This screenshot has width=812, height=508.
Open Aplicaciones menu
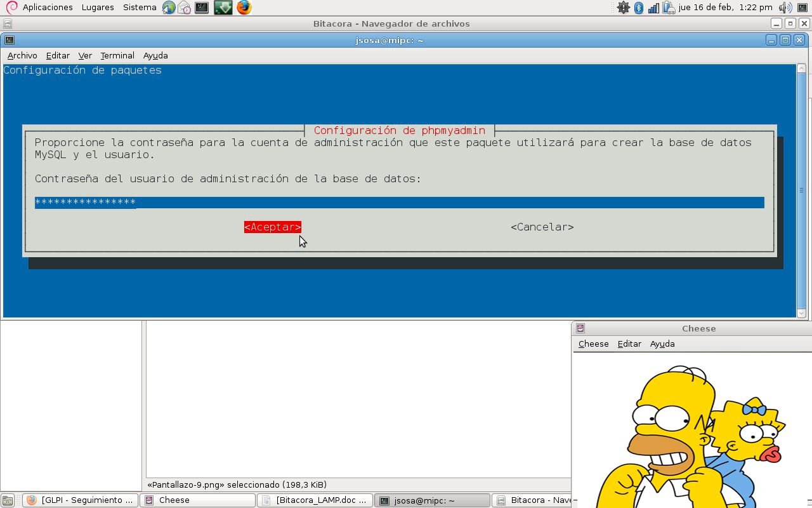tap(48, 8)
